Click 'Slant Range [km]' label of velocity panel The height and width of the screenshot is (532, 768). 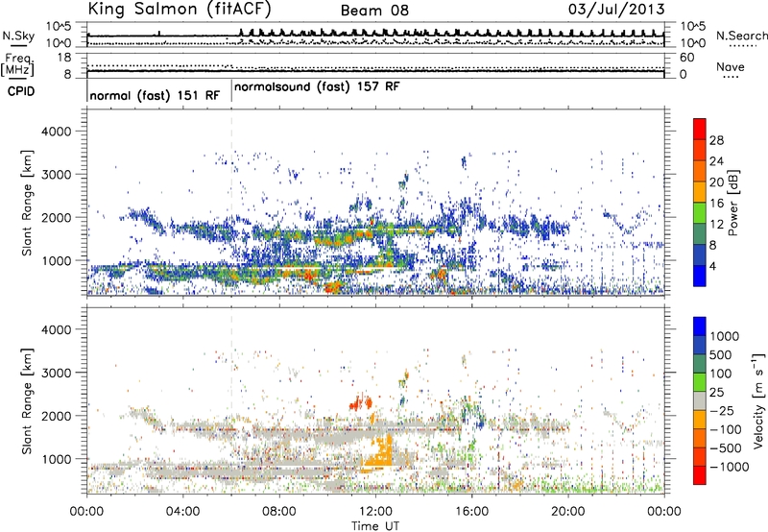click(27, 401)
